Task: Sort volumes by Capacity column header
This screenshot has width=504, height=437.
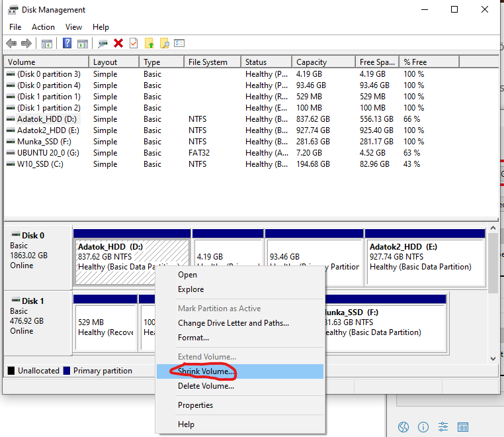Action: coord(311,62)
